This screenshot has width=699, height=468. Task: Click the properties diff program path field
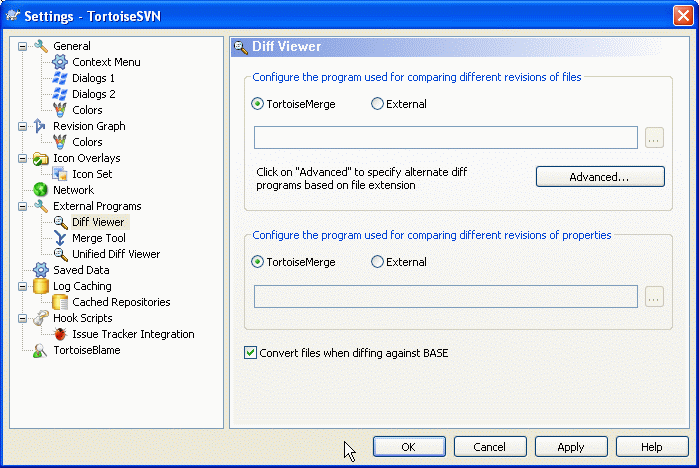click(445, 296)
